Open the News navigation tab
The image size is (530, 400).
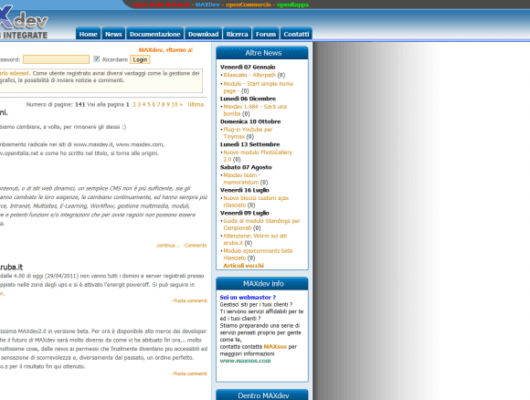pos(113,34)
